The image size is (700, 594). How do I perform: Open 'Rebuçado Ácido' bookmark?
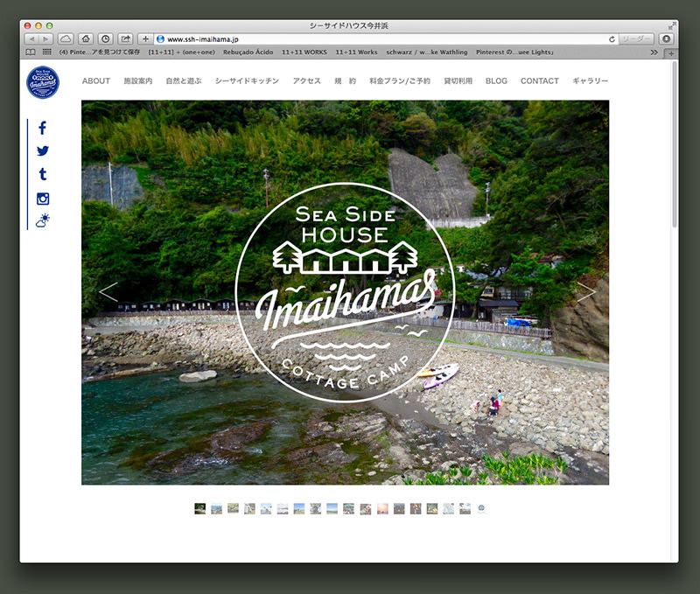pos(248,52)
